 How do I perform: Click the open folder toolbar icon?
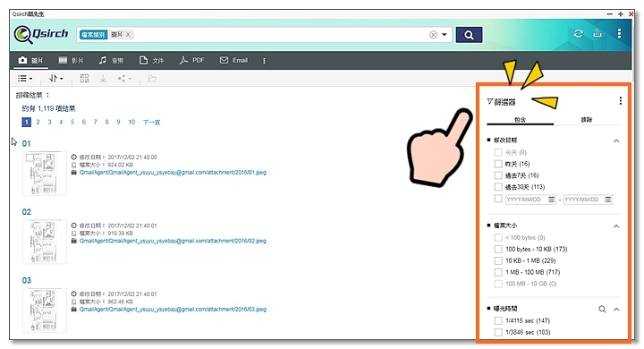pos(152,78)
